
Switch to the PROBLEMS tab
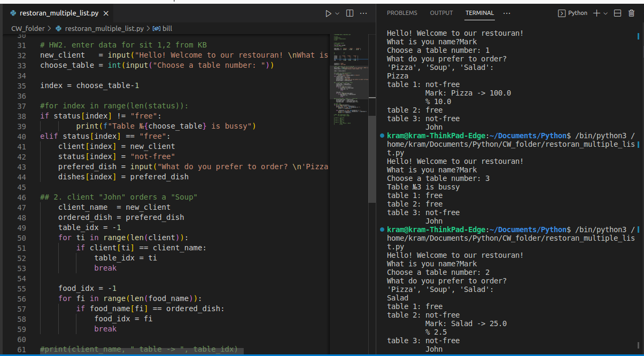click(x=402, y=13)
